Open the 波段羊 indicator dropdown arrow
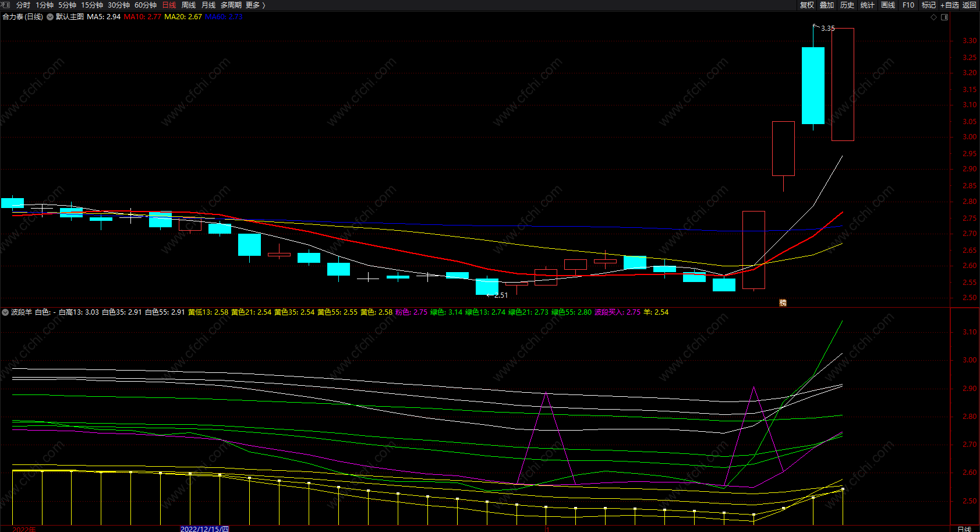980x532 pixels. coord(5,312)
